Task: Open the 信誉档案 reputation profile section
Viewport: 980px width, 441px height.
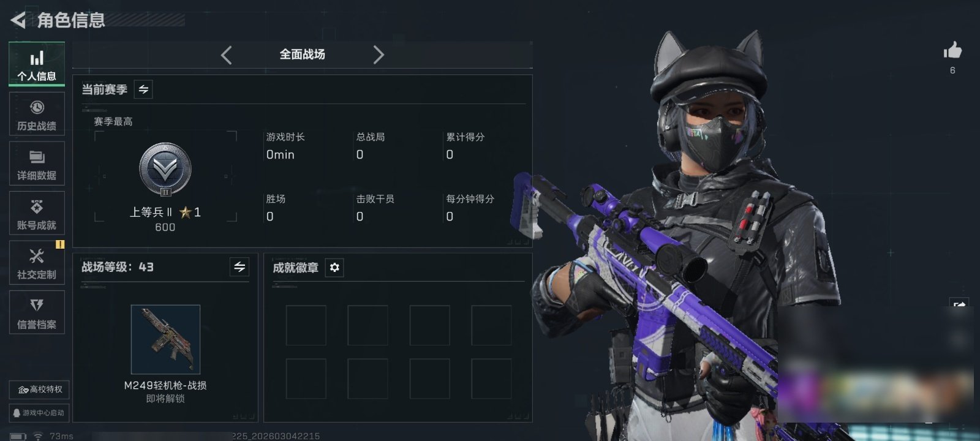Action: 37,312
